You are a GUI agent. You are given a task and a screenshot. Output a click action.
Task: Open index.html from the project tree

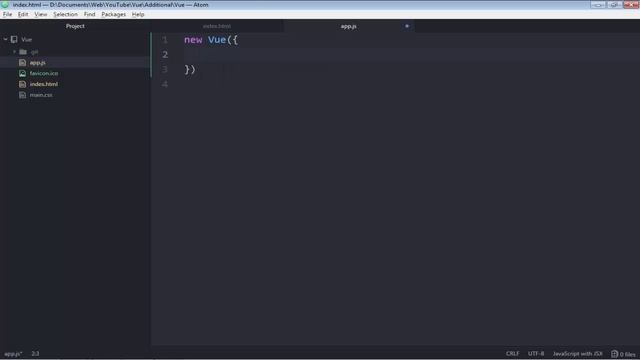pyautogui.click(x=44, y=84)
